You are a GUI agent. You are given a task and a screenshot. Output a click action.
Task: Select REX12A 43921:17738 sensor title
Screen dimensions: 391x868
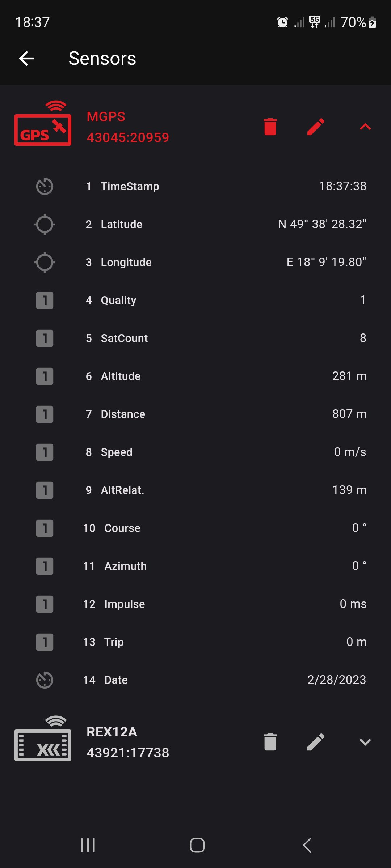click(x=128, y=742)
